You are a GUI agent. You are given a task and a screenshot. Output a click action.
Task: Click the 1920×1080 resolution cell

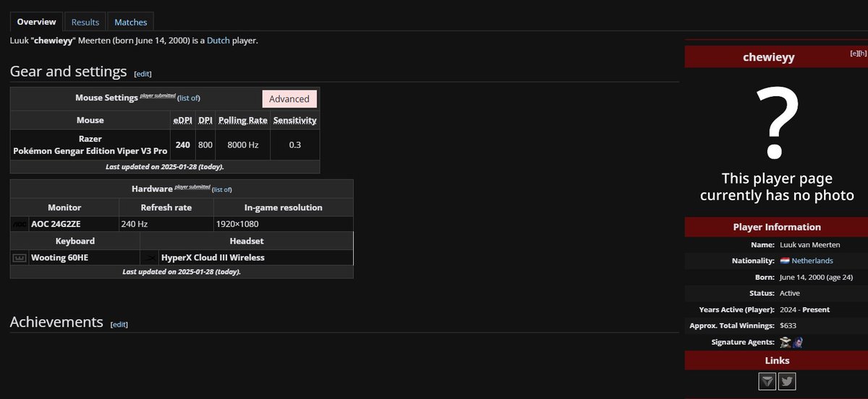click(284, 224)
